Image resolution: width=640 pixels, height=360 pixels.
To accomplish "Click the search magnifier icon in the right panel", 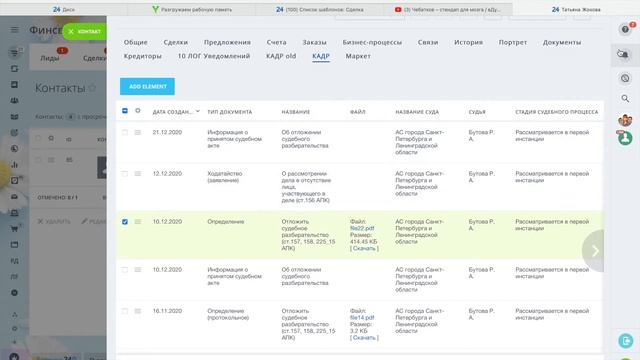I will click(x=625, y=98).
